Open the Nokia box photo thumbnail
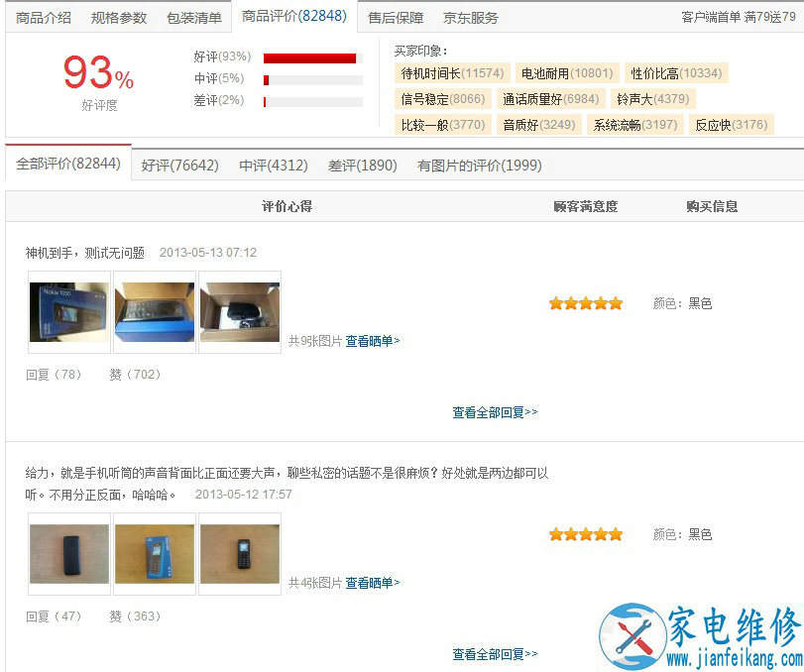This screenshot has height=672, width=804. (x=69, y=312)
